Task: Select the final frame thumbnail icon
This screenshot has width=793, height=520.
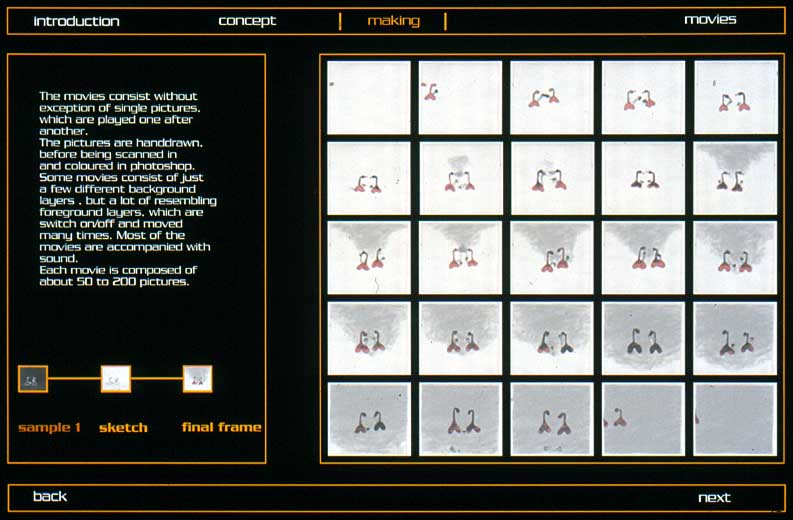Action: point(197,379)
